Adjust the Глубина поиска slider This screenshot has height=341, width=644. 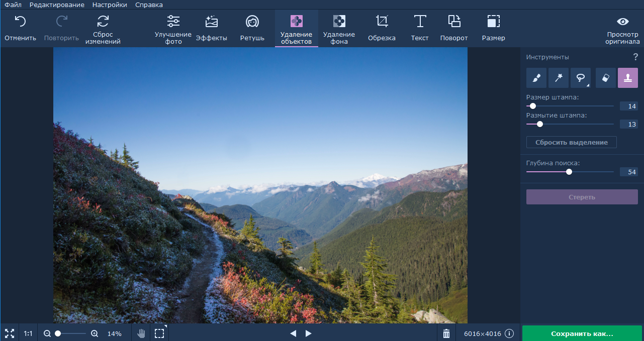(x=569, y=172)
